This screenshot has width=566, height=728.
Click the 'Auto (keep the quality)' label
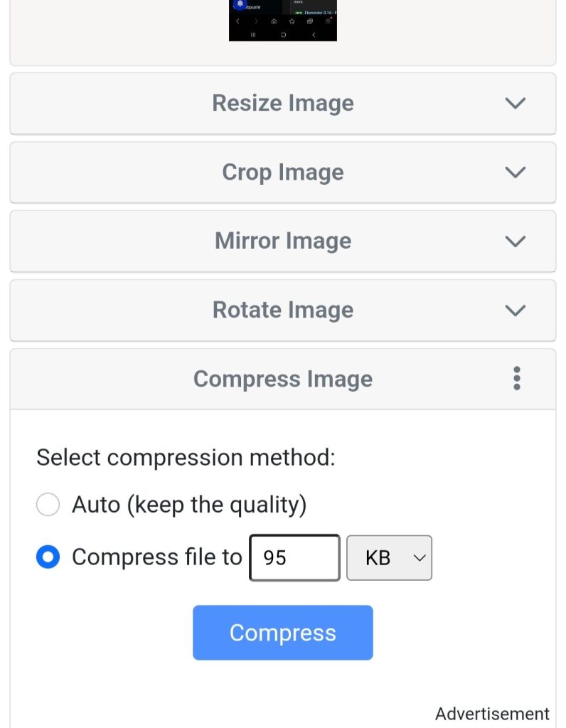pyautogui.click(x=189, y=505)
